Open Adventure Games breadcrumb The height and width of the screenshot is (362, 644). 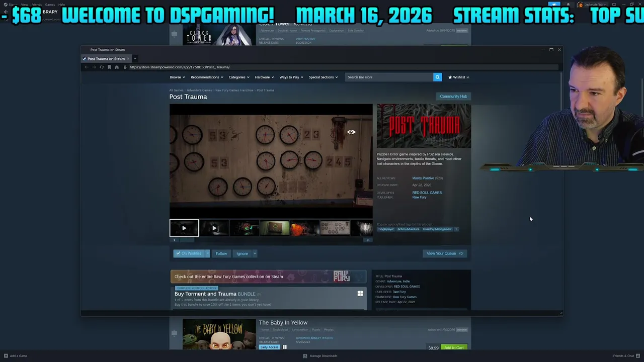(199, 90)
